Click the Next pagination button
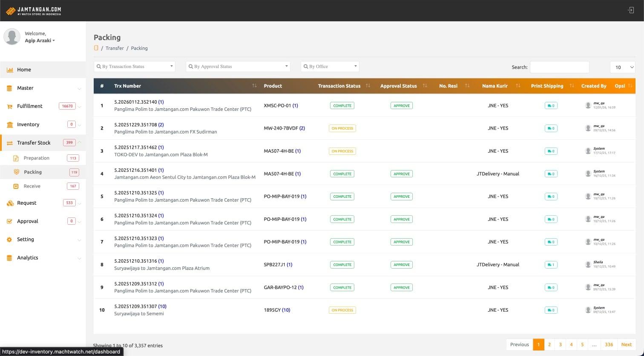 (627, 344)
